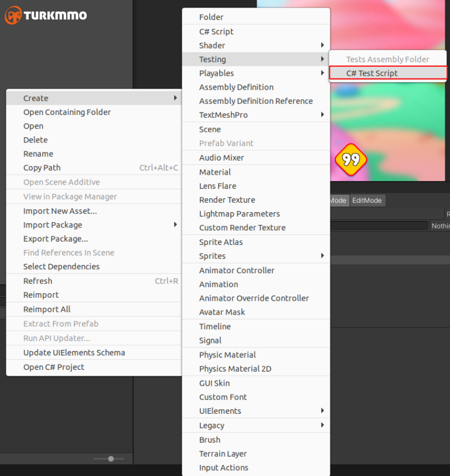This screenshot has width=450, height=476.
Task: Expand the Sprites submenu
Action: point(256,256)
